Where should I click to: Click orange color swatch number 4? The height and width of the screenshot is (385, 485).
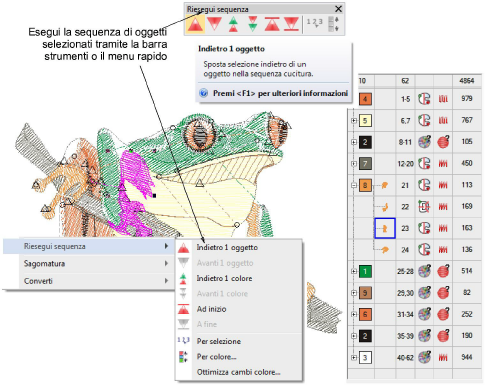pos(365,99)
